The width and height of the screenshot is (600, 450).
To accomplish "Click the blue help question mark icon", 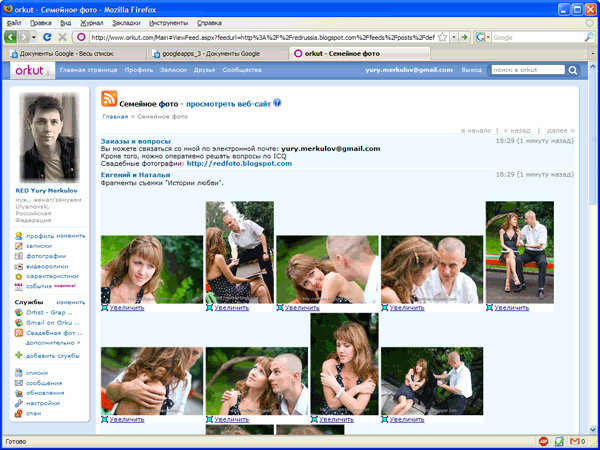I will pos(277,103).
